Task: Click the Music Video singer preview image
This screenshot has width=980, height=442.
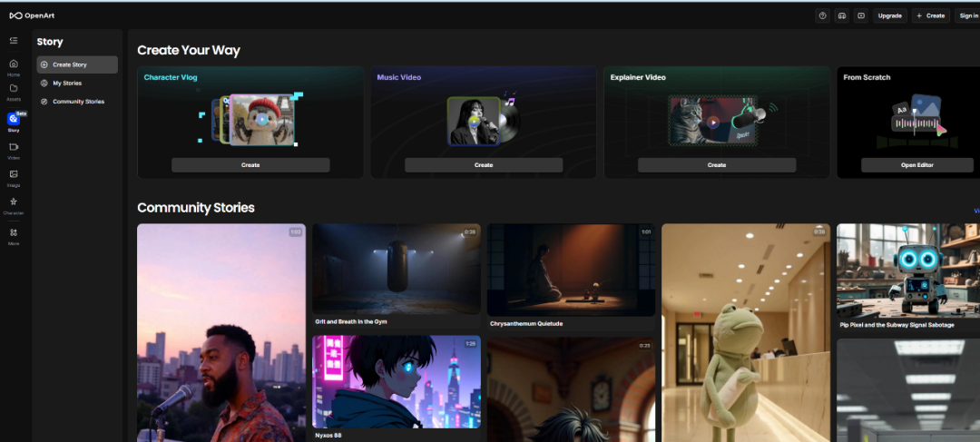Action: [x=474, y=121]
